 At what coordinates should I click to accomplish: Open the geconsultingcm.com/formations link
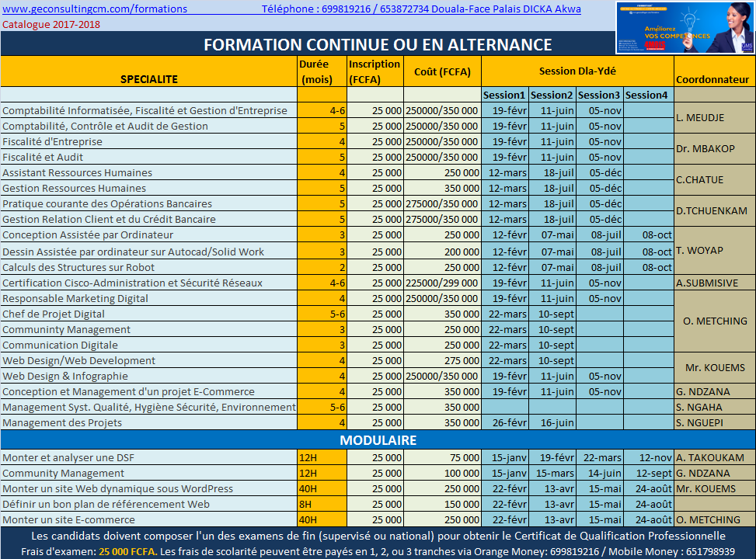point(95,9)
